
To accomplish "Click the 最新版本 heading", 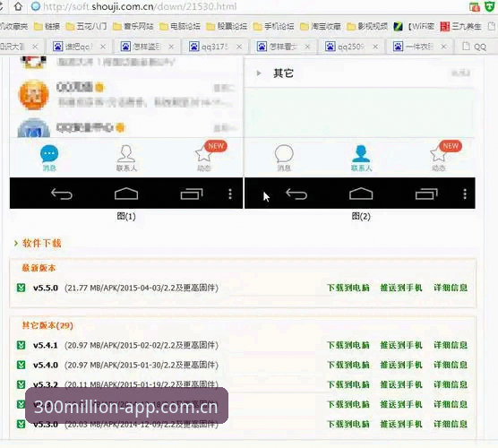I will [x=39, y=268].
